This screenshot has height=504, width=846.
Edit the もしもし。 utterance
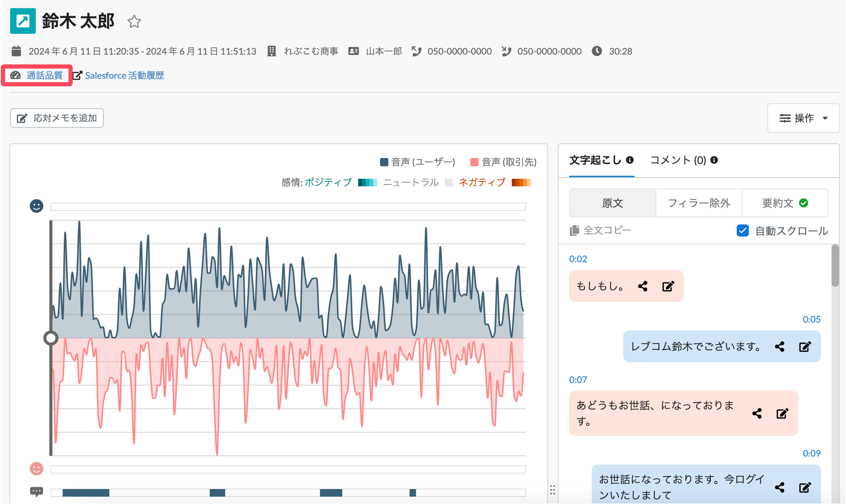coord(668,286)
